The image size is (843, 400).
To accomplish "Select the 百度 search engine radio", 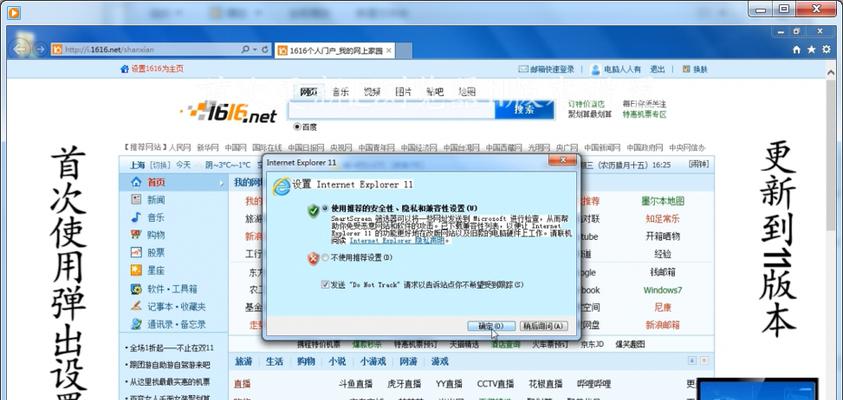I will click(297, 127).
